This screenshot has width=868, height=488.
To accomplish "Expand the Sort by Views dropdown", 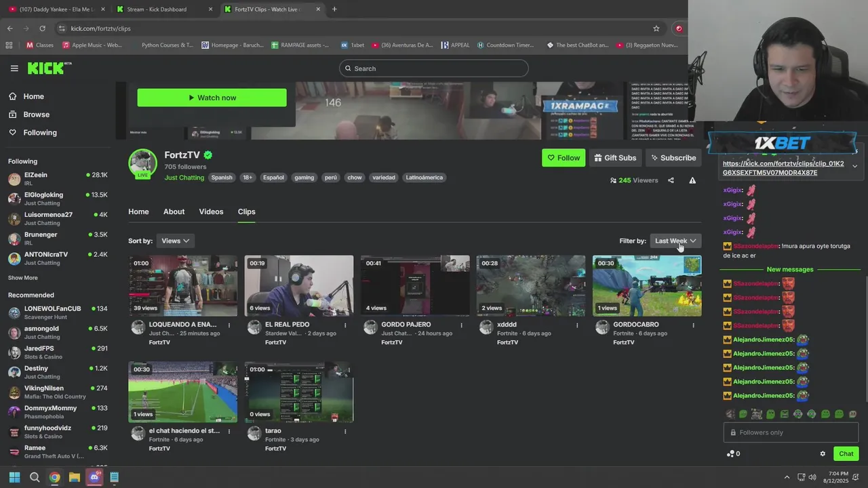I will (x=175, y=241).
